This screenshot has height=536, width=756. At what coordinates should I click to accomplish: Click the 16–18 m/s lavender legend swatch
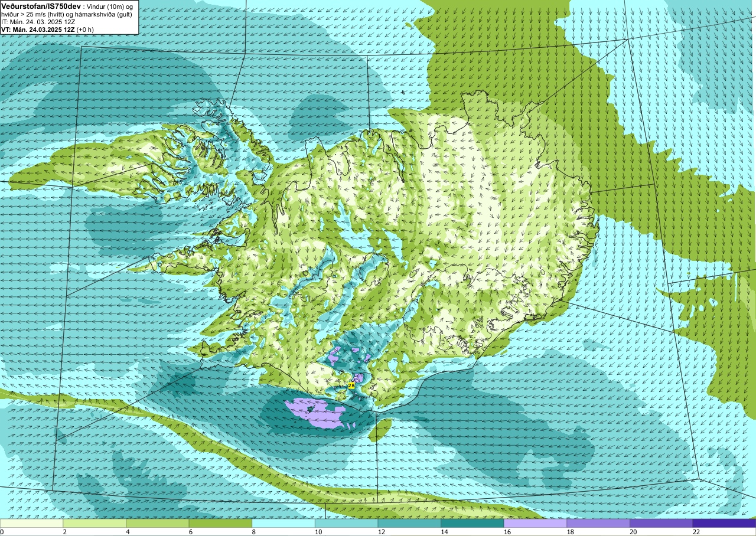click(535, 523)
